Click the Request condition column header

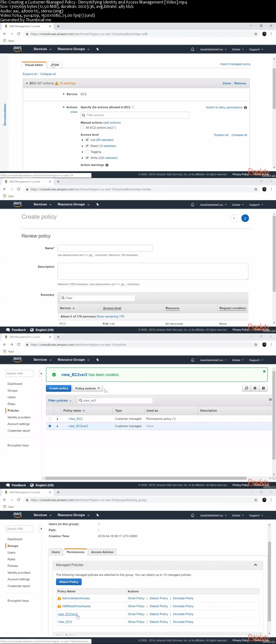(233, 308)
